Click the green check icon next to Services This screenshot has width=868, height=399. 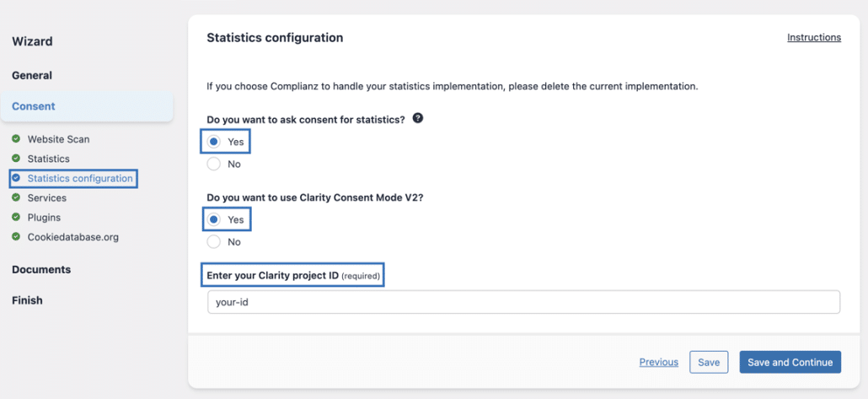pyautogui.click(x=16, y=197)
